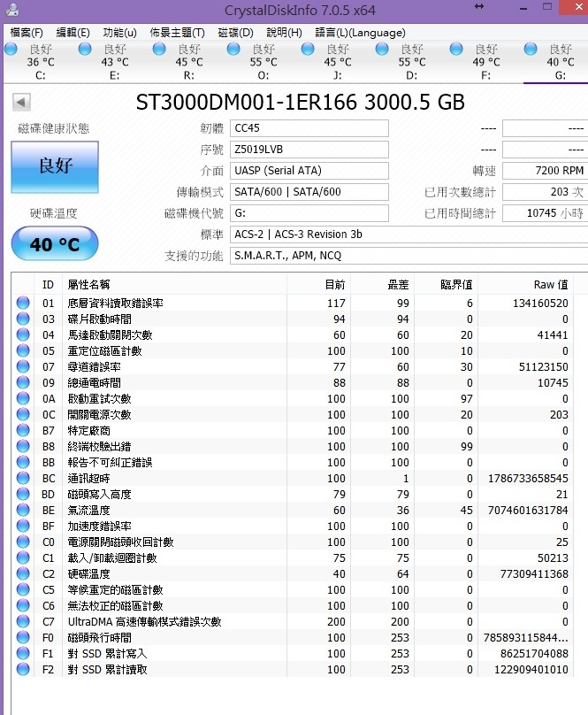The image size is (588, 715).
Task: Select the row 加速度錯誤率
Action: pos(293,526)
